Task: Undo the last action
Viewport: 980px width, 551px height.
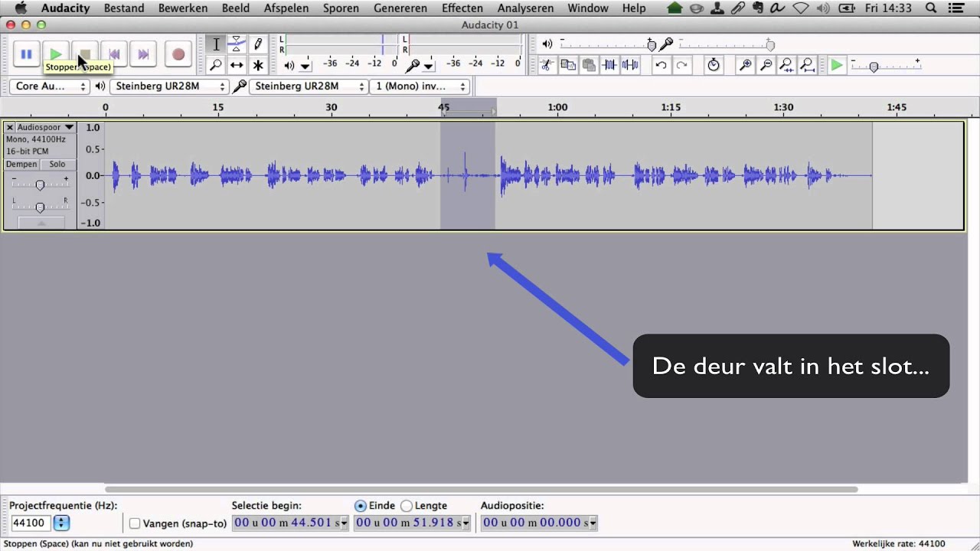Action: [661, 65]
